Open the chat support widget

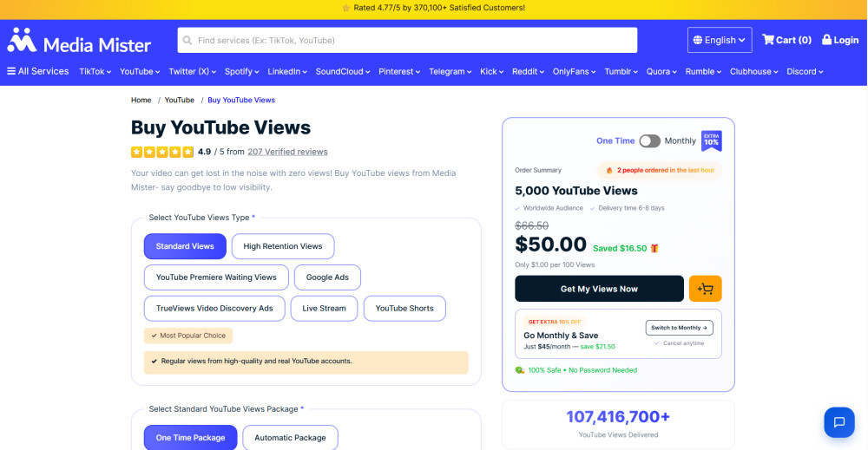(x=839, y=421)
